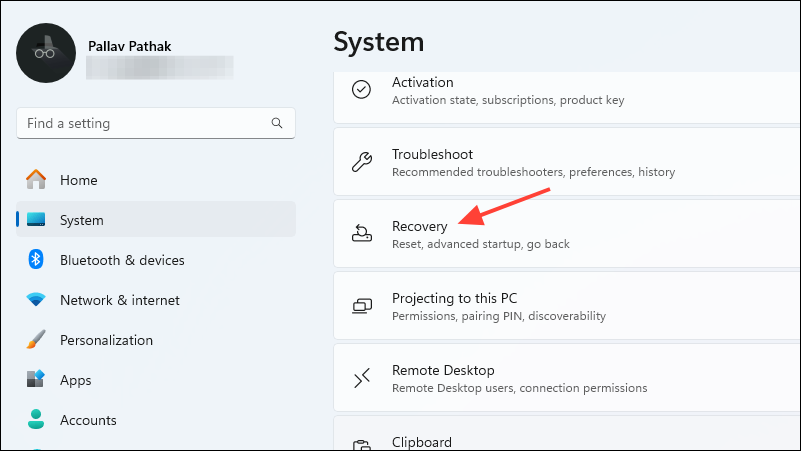Click the Home icon in sidebar

pos(36,180)
